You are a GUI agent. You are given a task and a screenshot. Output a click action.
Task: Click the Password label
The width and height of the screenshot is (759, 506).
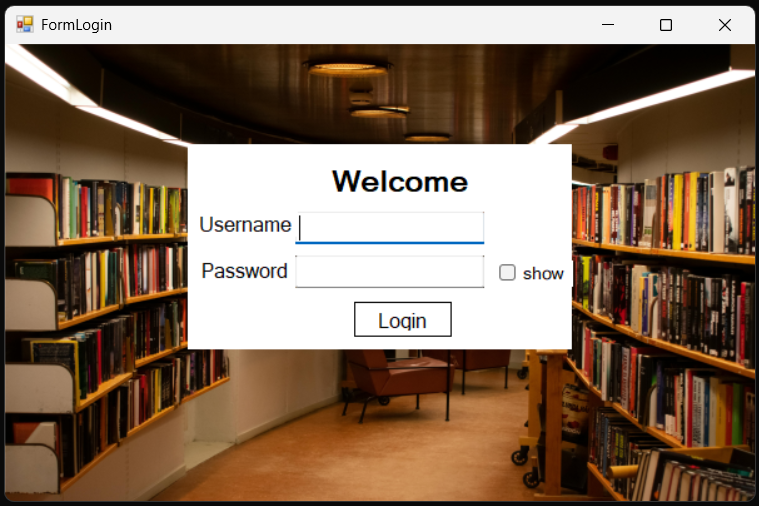point(245,271)
